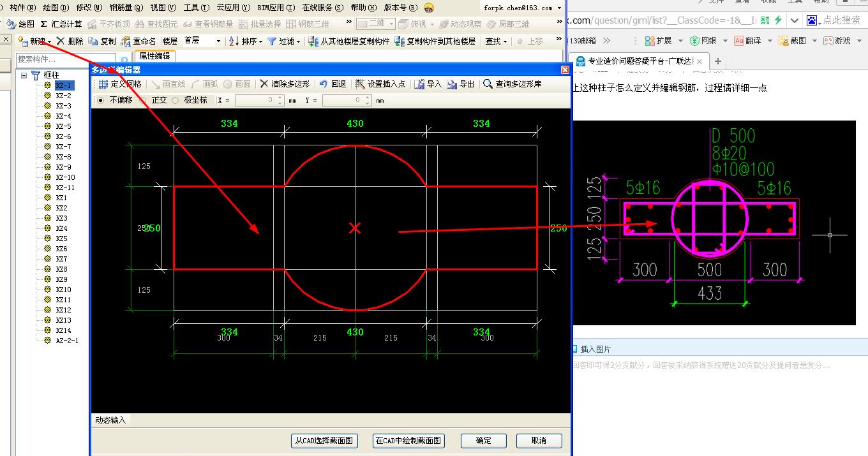Click the 导入 import tool
Image resolution: width=868 pixels, height=456 pixels.
[x=428, y=84]
